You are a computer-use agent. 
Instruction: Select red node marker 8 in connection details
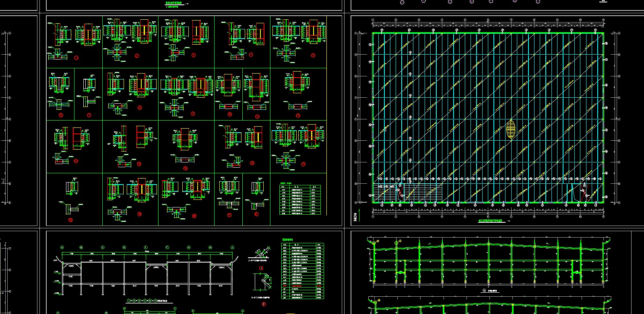pos(140,108)
